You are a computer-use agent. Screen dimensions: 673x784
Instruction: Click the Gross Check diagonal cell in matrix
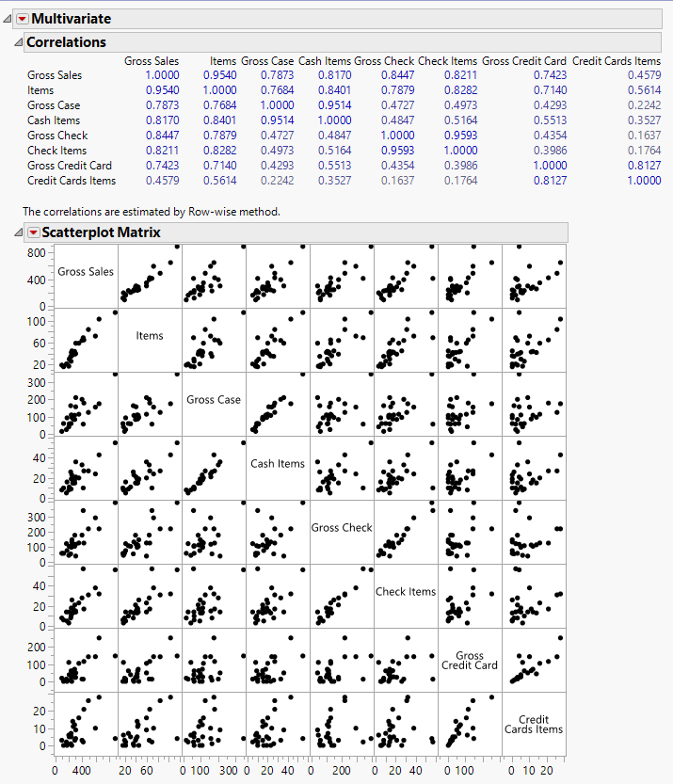tap(342, 532)
